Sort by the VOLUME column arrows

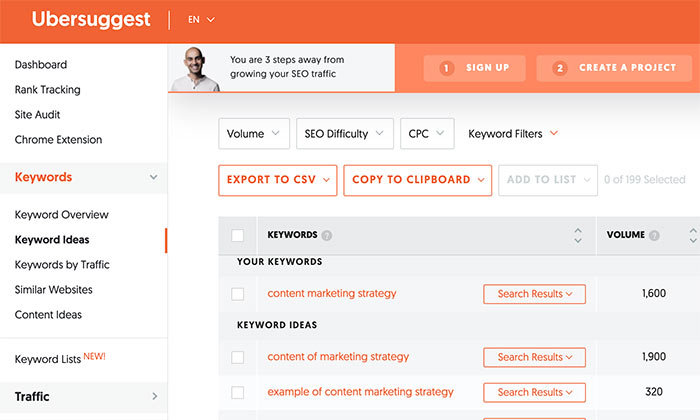(x=693, y=236)
